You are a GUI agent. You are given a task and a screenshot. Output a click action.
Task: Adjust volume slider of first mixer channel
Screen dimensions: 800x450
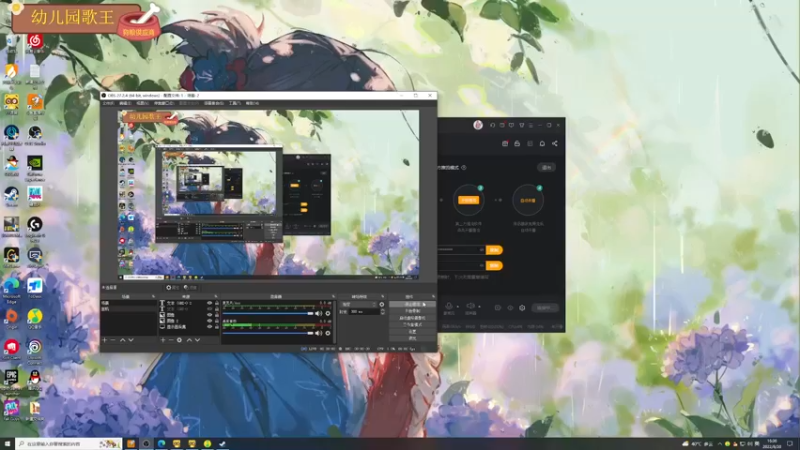(267, 313)
